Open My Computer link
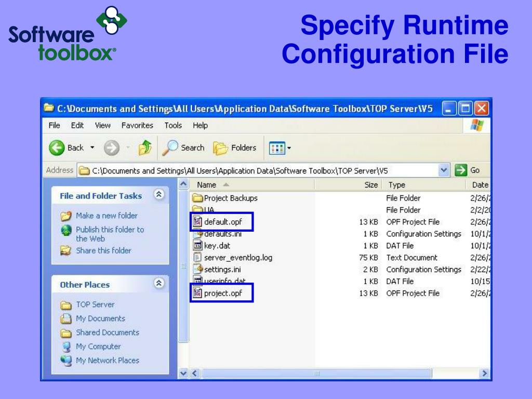 coord(98,347)
